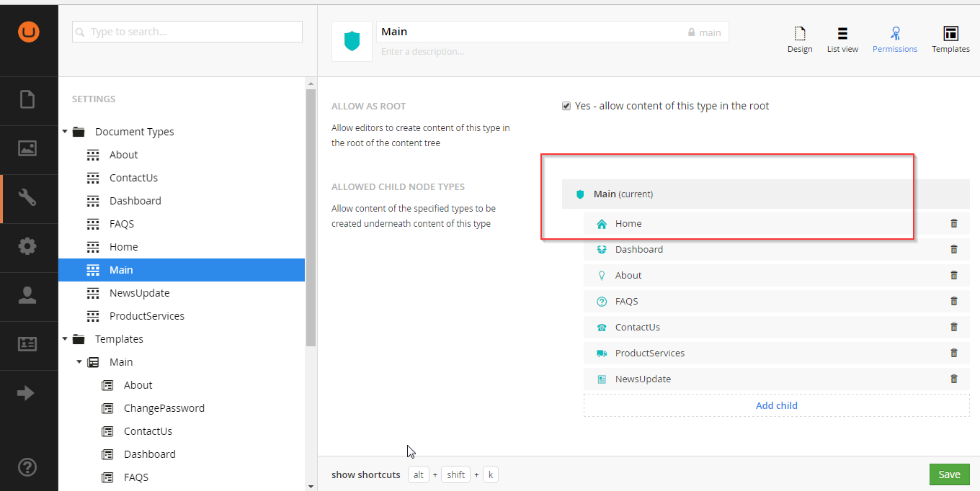This screenshot has height=491, width=980.
Task: Click the Home house icon in child list
Action: [x=602, y=224]
